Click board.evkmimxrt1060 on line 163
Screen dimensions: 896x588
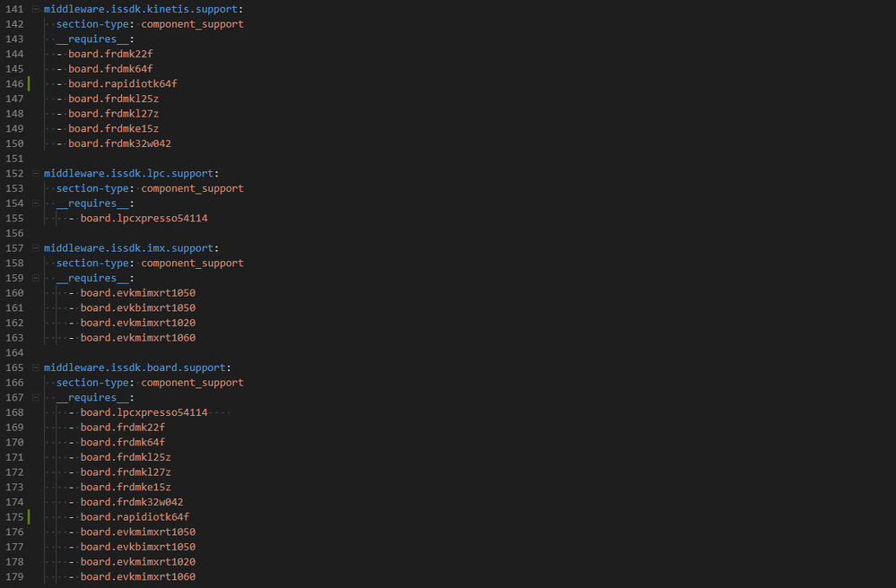[138, 337]
